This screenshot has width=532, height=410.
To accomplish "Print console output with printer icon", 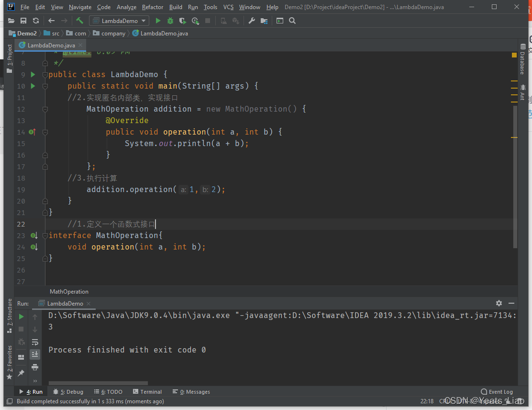I will pyautogui.click(x=35, y=367).
